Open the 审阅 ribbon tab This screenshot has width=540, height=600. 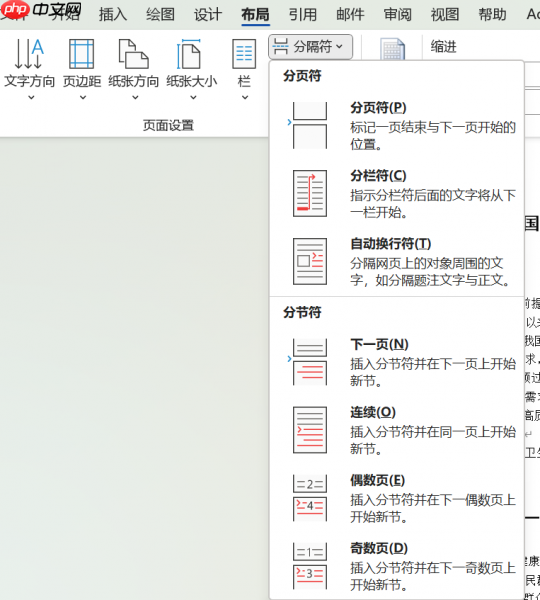(398, 15)
